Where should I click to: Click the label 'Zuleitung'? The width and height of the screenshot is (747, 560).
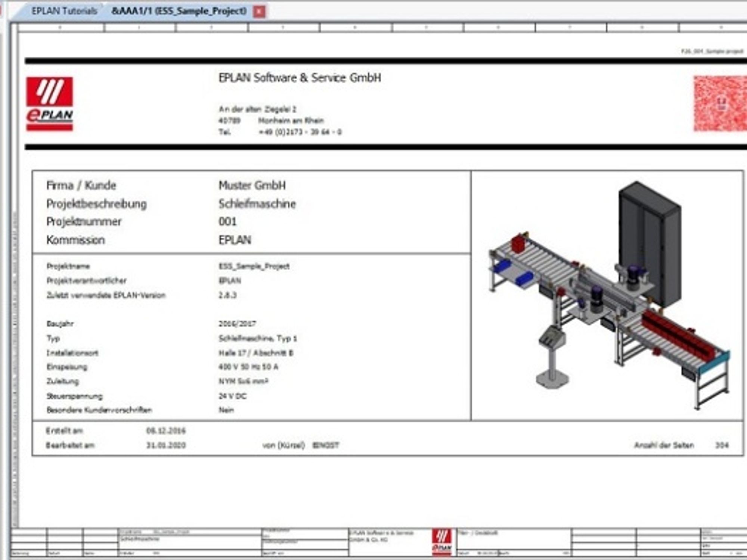62,381
